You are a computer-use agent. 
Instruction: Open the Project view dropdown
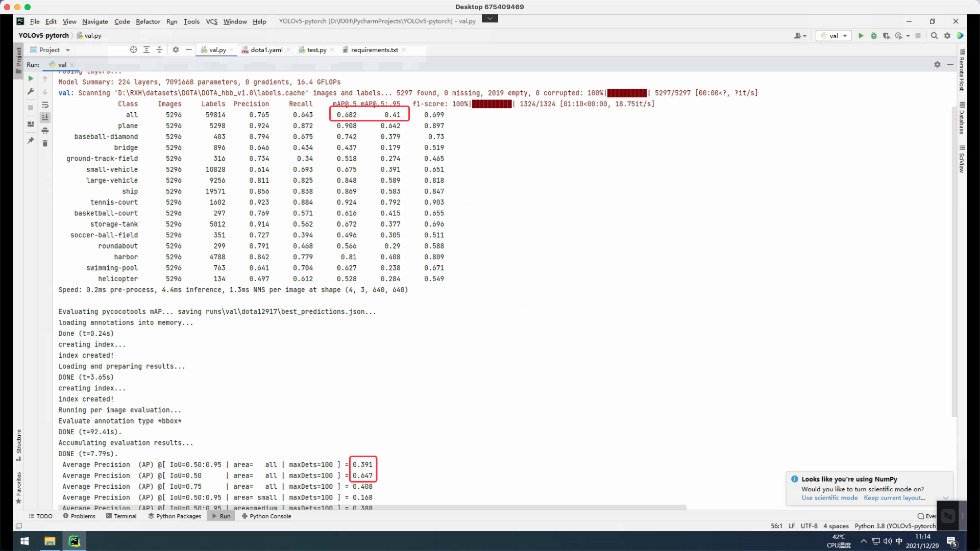67,49
